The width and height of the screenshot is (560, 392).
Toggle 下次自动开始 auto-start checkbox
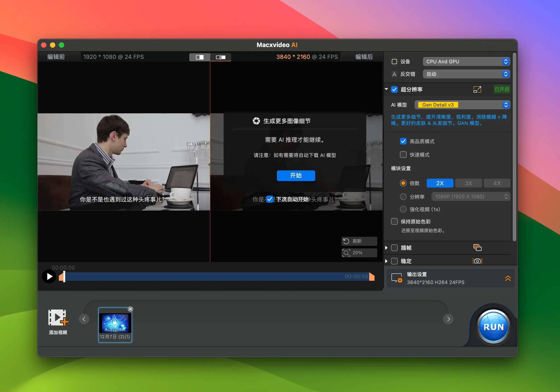point(270,199)
